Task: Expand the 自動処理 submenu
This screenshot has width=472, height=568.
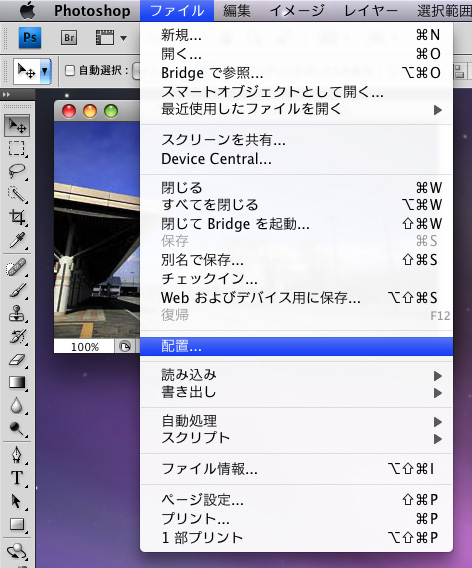Action: 438,422
